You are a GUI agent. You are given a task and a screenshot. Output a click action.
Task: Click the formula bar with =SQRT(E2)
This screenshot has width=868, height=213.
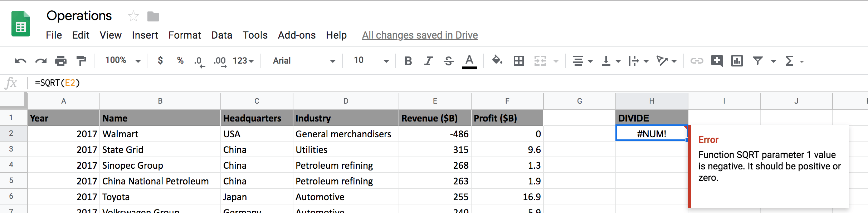(447, 83)
